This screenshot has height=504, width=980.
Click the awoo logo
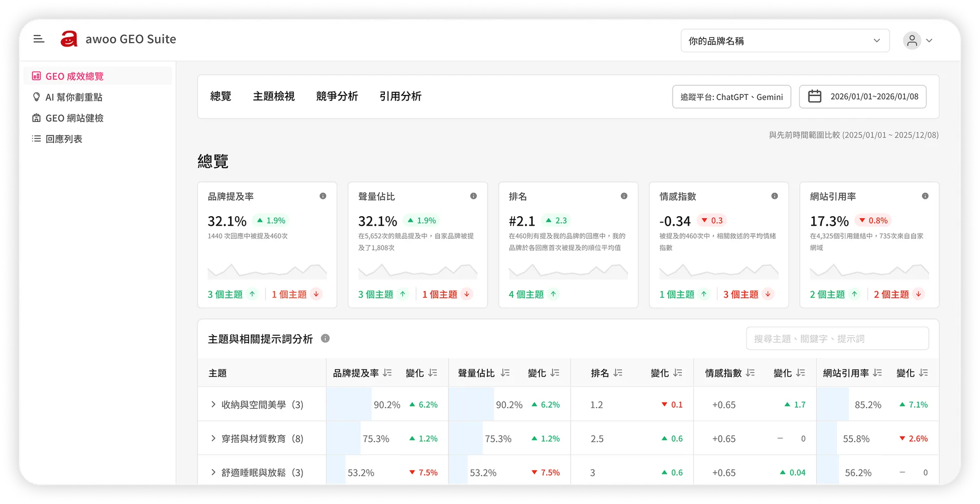(70, 39)
